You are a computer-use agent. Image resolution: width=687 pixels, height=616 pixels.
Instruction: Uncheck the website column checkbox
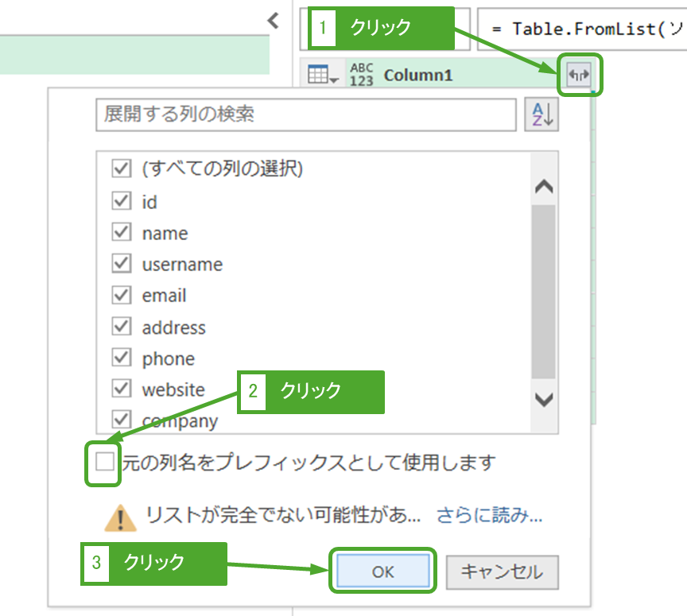122,389
